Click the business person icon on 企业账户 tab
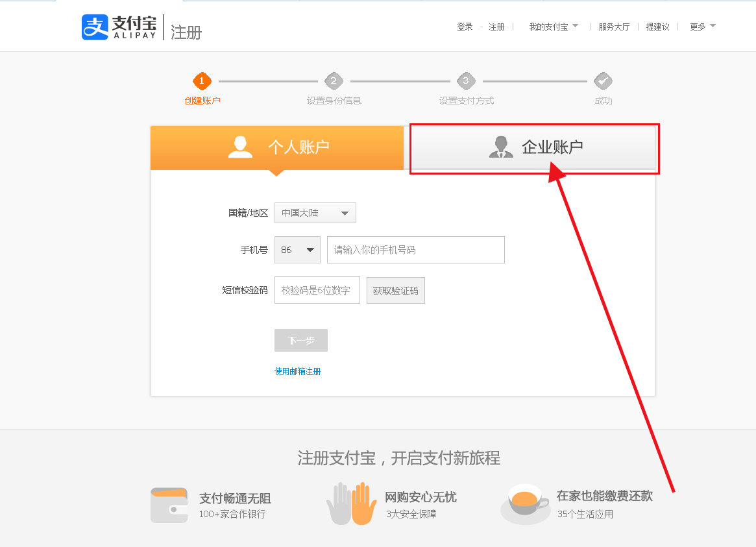The image size is (756, 547). tap(500, 147)
